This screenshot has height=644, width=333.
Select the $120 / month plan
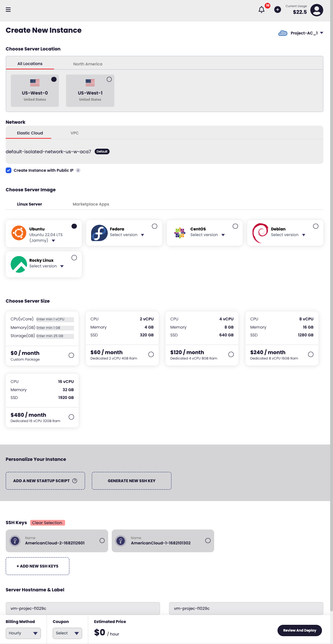(x=231, y=354)
